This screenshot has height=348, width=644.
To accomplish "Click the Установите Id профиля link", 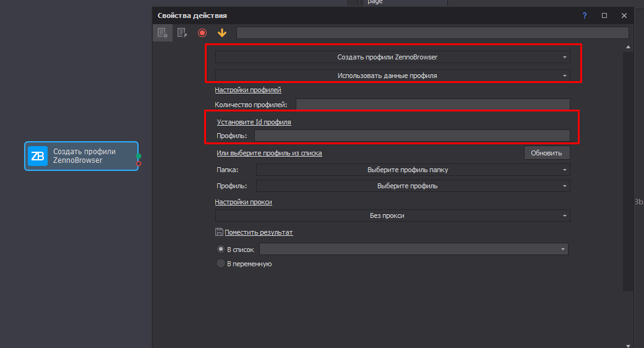I will point(254,122).
